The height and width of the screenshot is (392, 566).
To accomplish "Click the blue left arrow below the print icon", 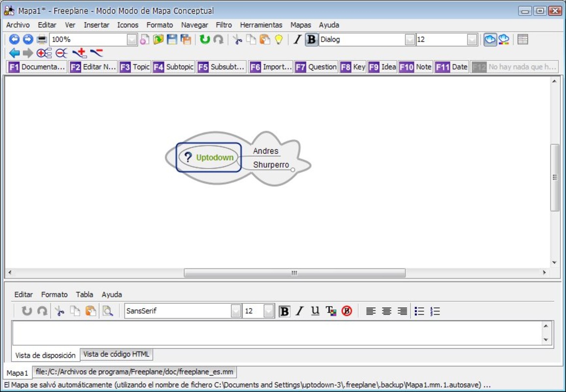I will [x=14, y=53].
